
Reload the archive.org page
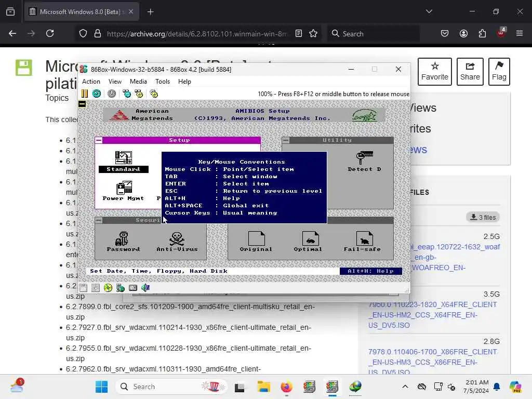pos(50,34)
